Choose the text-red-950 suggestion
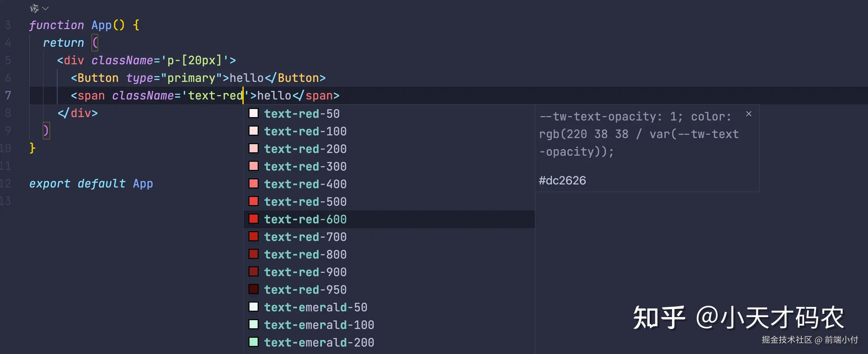This screenshot has height=354, width=868. 305,290
